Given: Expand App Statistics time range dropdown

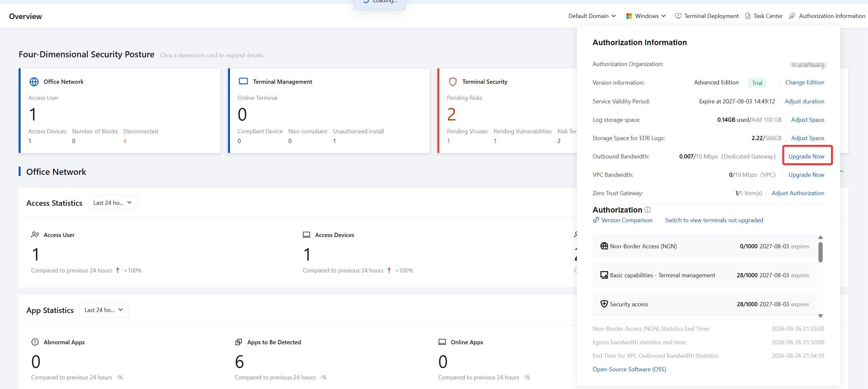Looking at the screenshot, I should coord(104,310).
